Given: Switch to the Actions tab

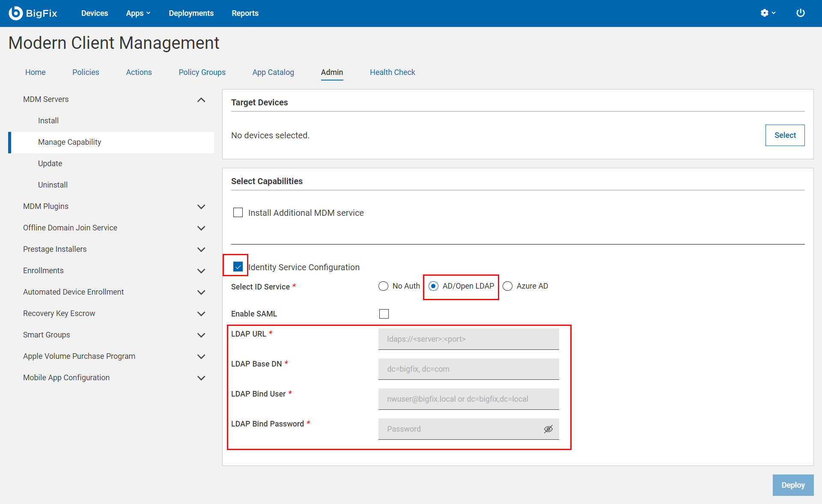Looking at the screenshot, I should [139, 72].
